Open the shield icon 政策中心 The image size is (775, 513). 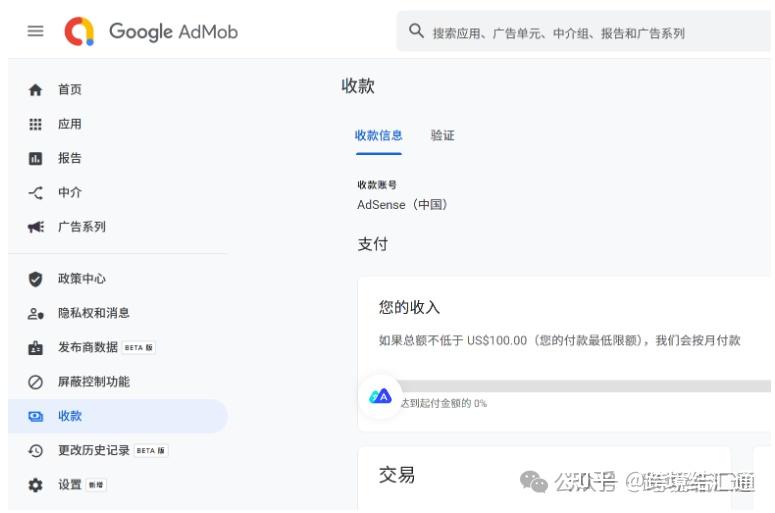pyautogui.click(x=35, y=279)
